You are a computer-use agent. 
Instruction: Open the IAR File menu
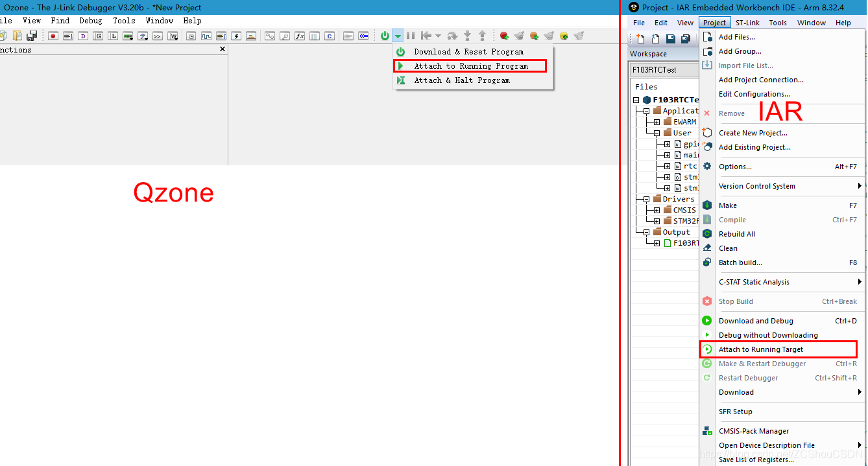click(x=639, y=23)
